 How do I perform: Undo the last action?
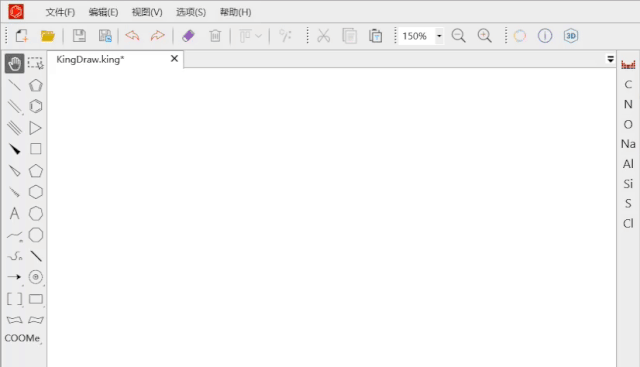pyautogui.click(x=132, y=36)
